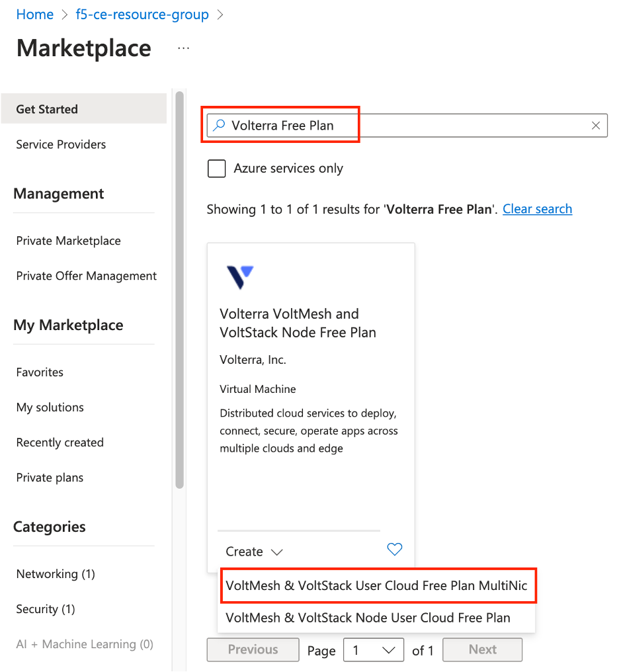The width and height of the screenshot is (619, 672).
Task: Click the search magnifier icon
Action: coord(218,125)
